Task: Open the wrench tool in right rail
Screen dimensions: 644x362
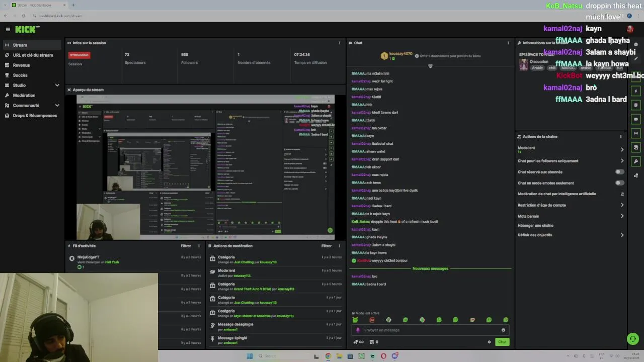Action: (x=636, y=161)
